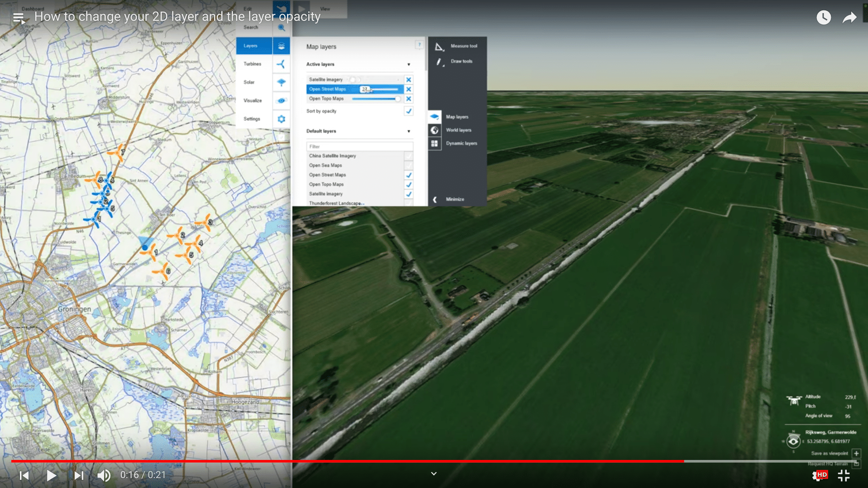The image size is (868, 488).
Task: Click the Solar panel icon
Action: 281,82
